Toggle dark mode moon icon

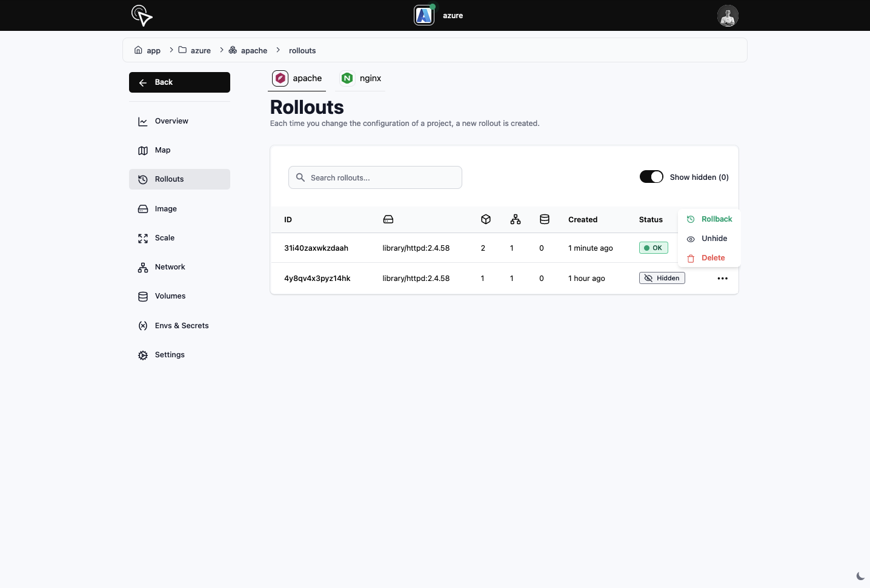[860, 576]
